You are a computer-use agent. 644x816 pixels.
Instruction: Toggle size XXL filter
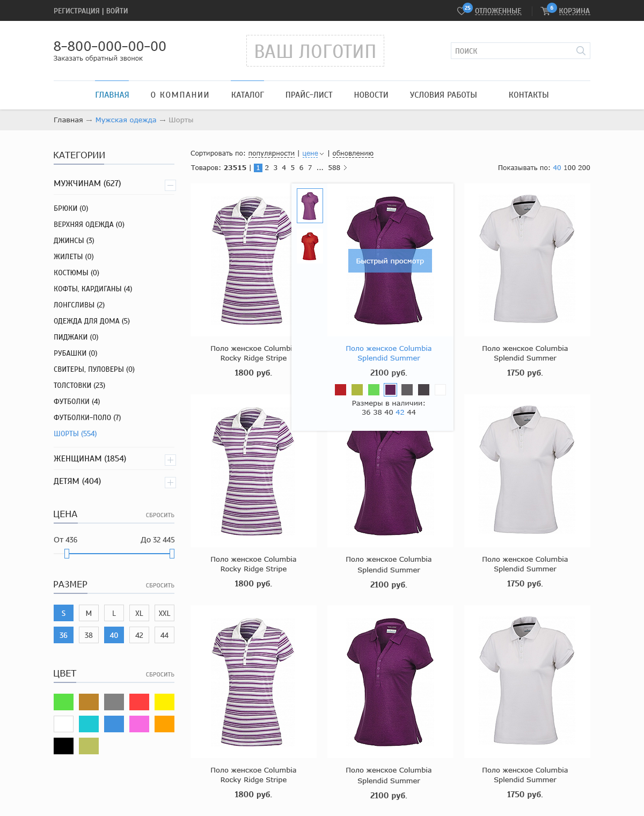164,613
